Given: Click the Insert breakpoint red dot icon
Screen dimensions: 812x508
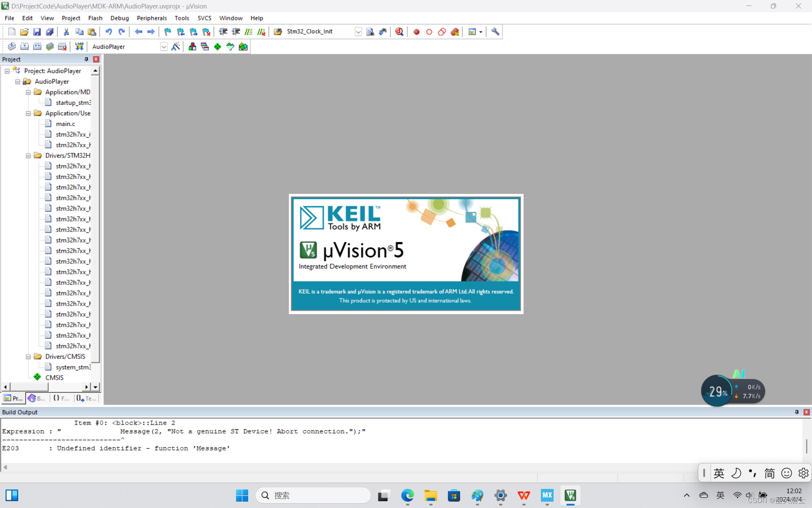Looking at the screenshot, I should [x=417, y=32].
